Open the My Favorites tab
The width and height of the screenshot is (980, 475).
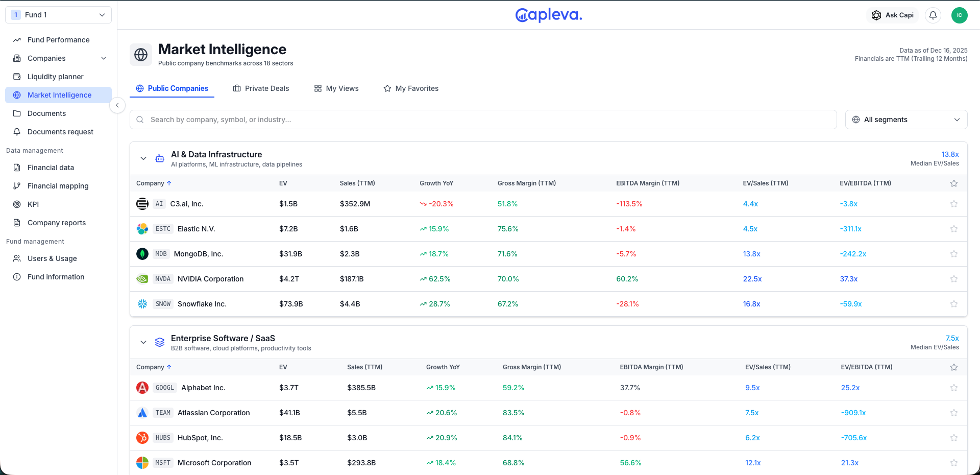point(411,88)
